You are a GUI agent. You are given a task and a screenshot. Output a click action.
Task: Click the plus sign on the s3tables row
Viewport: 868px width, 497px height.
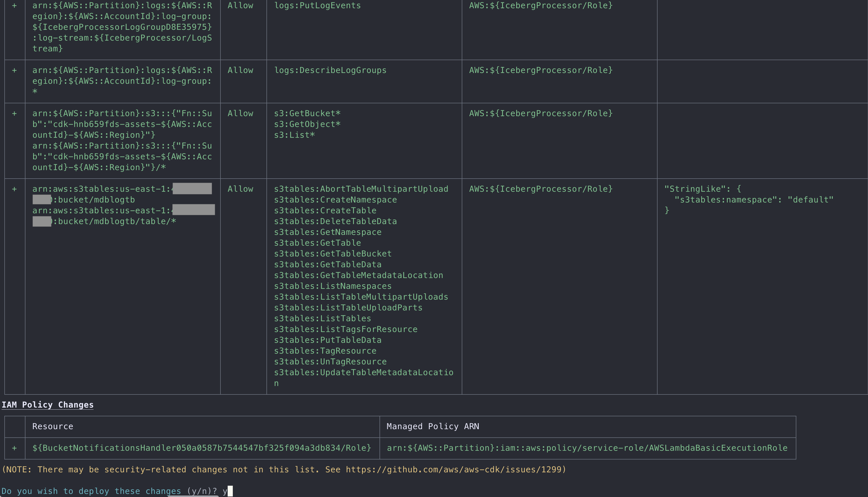[14, 189]
